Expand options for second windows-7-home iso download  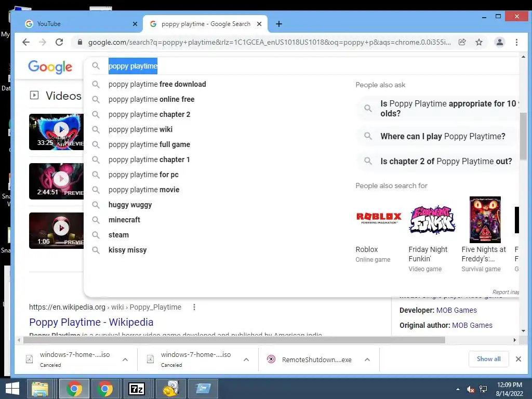(x=246, y=360)
